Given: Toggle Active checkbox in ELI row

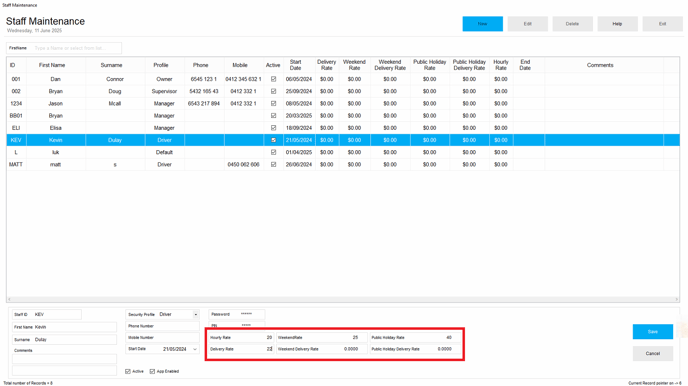Looking at the screenshot, I should click(273, 128).
